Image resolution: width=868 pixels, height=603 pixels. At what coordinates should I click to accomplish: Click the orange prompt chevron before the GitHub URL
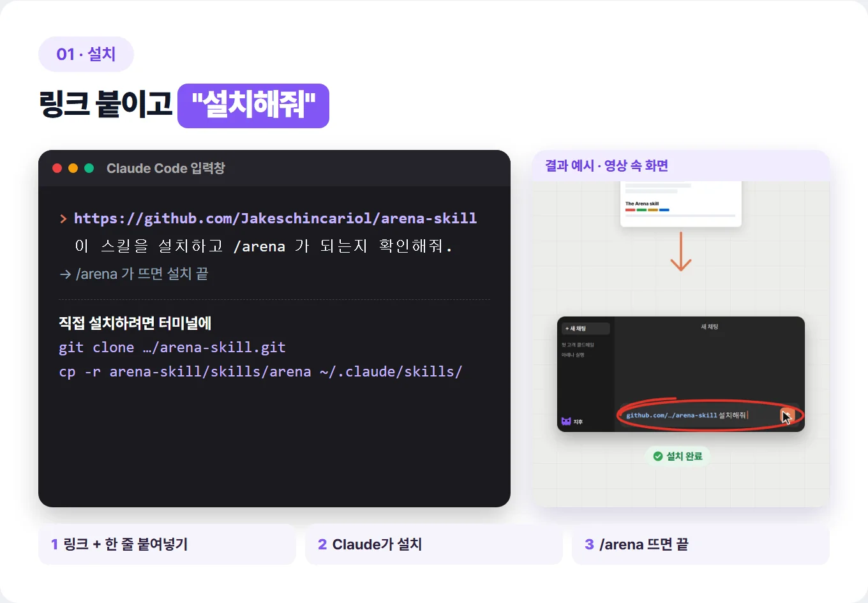coord(63,219)
